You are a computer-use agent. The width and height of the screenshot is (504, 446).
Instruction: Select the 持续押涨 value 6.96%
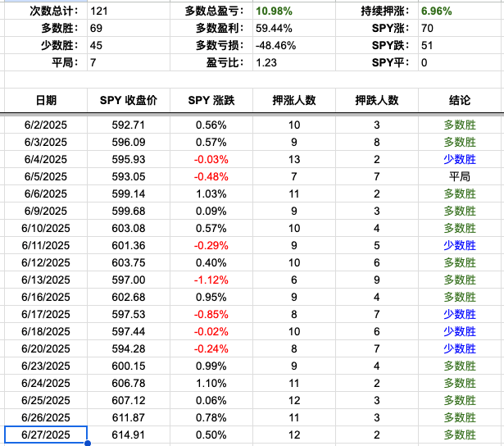[437, 11]
